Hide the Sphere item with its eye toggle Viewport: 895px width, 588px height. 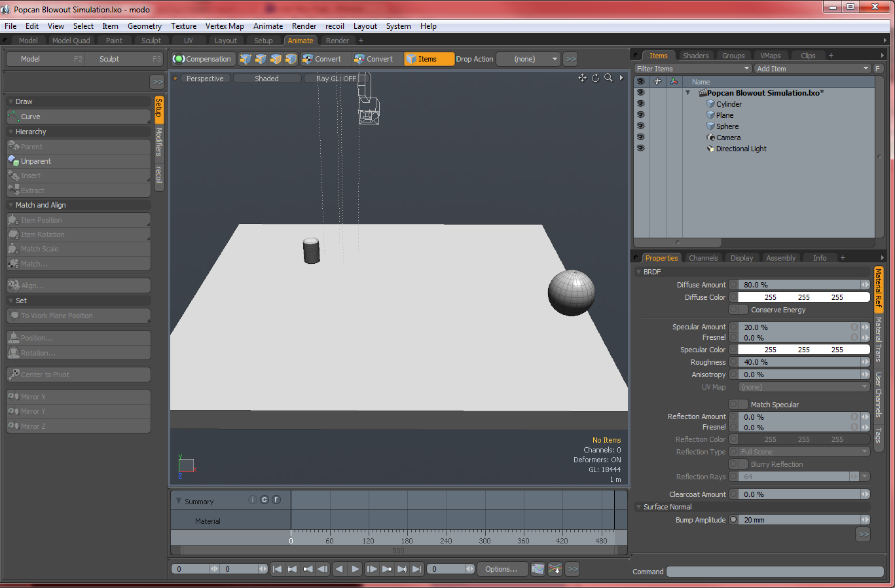point(640,126)
